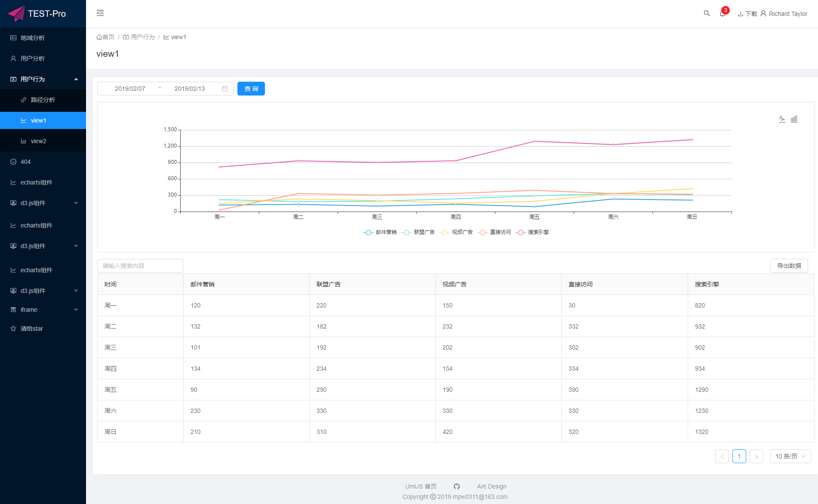The image size is (818, 504).
Task: Open 用户分析 in sidebar
Action: (x=43, y=58)
